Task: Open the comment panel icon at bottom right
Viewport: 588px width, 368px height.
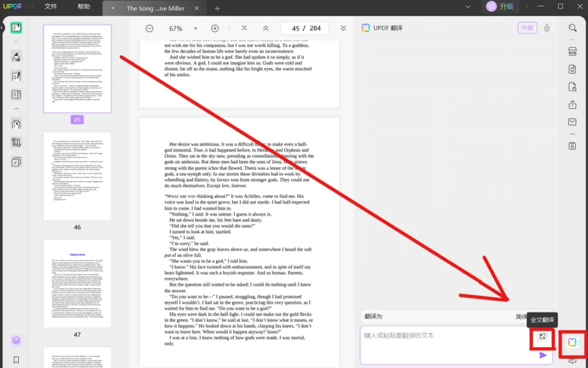Action: [x=572, y=361]
